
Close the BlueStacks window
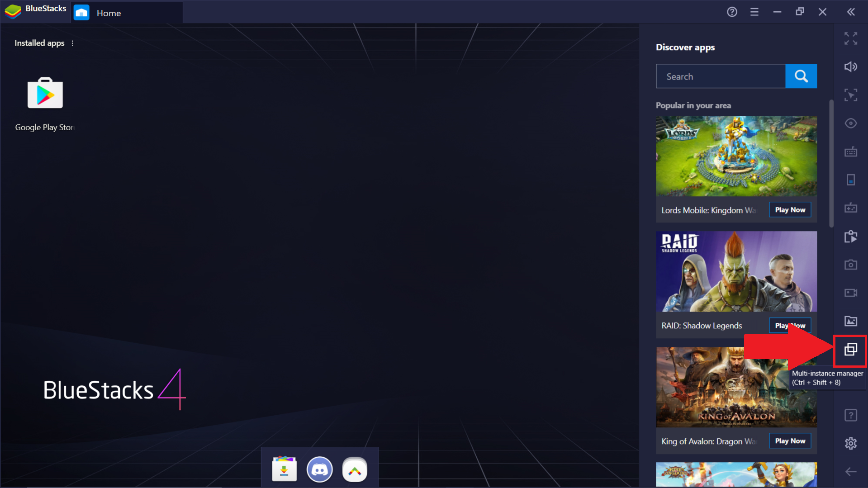pos(822,12)
